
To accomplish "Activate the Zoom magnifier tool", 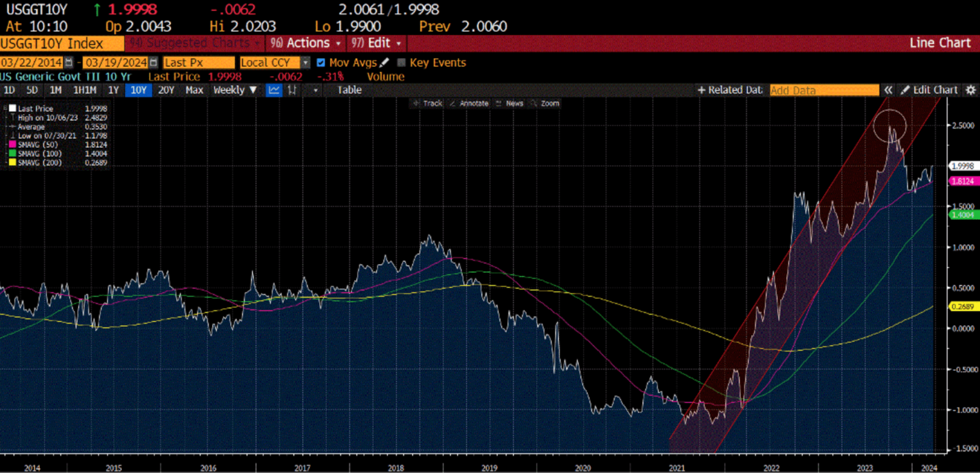I will (x=549, y=103).
